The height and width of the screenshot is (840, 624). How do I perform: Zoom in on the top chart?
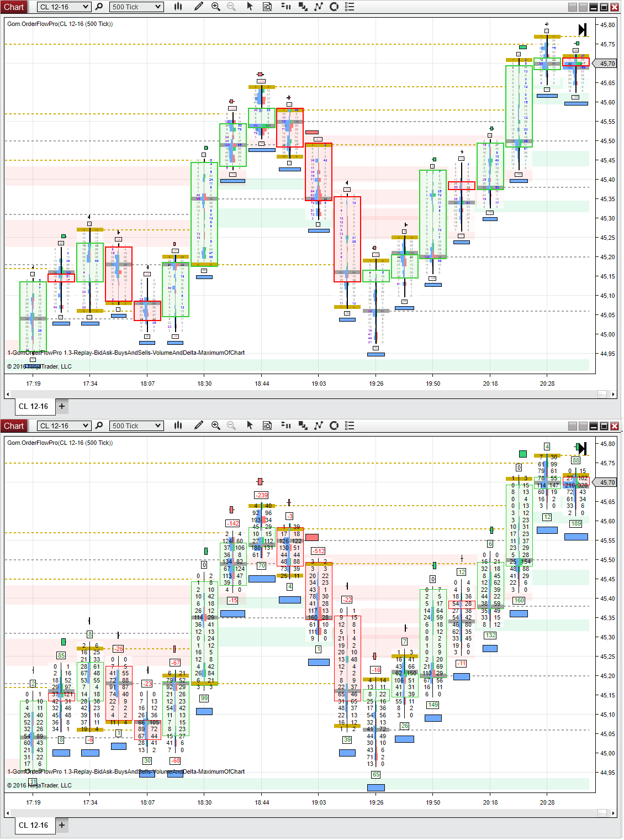(x=216, y=7)
